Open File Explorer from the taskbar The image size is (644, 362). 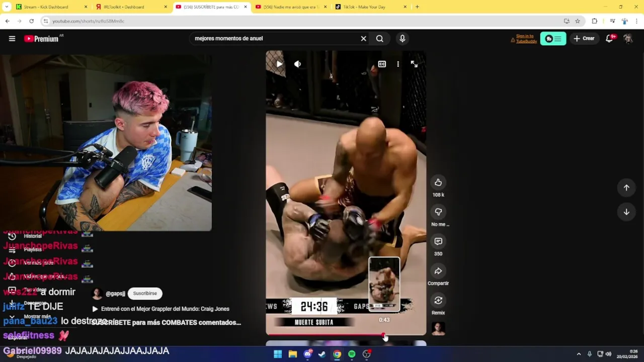pyautogui.click(x=292, y=354)
